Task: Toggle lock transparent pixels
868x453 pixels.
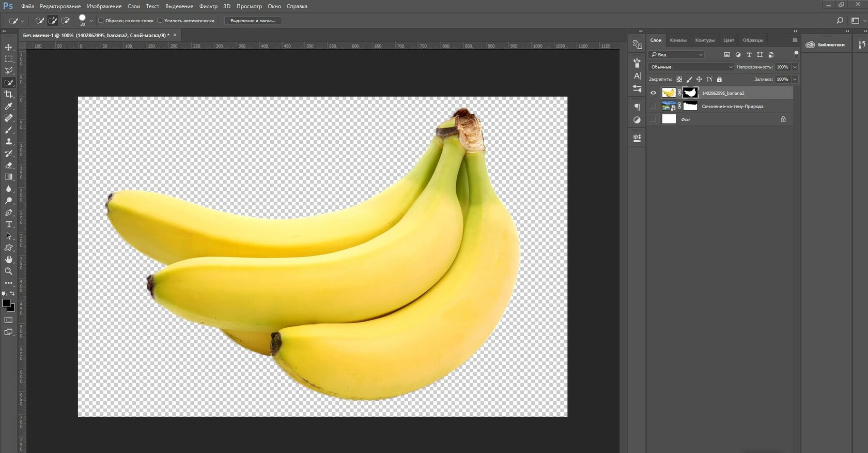Action: (679, 79)
